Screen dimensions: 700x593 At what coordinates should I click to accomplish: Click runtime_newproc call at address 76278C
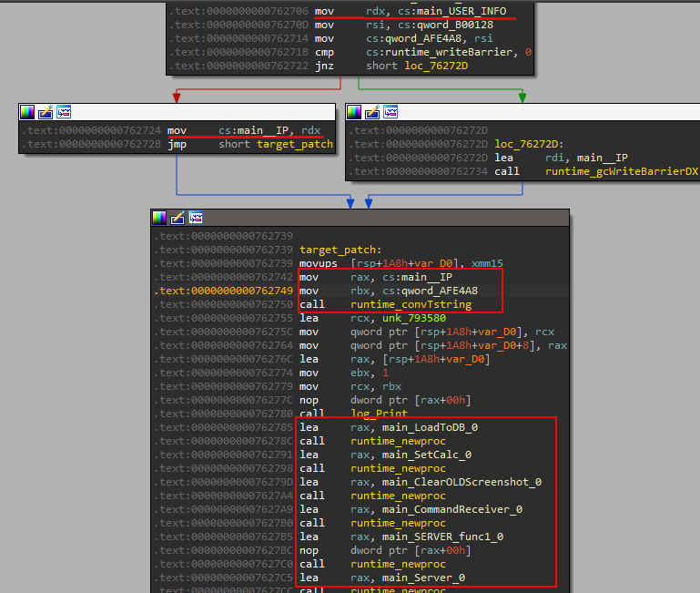click(398, 441)
